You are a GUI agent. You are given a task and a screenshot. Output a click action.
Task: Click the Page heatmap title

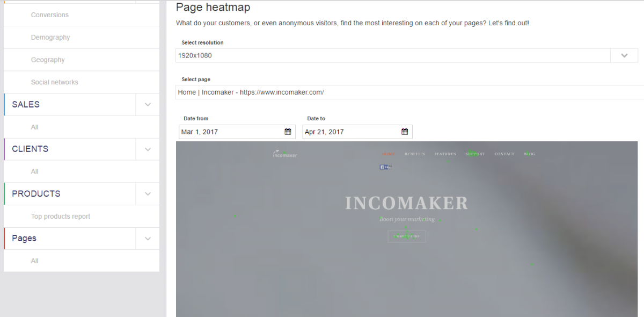point(213,8)
